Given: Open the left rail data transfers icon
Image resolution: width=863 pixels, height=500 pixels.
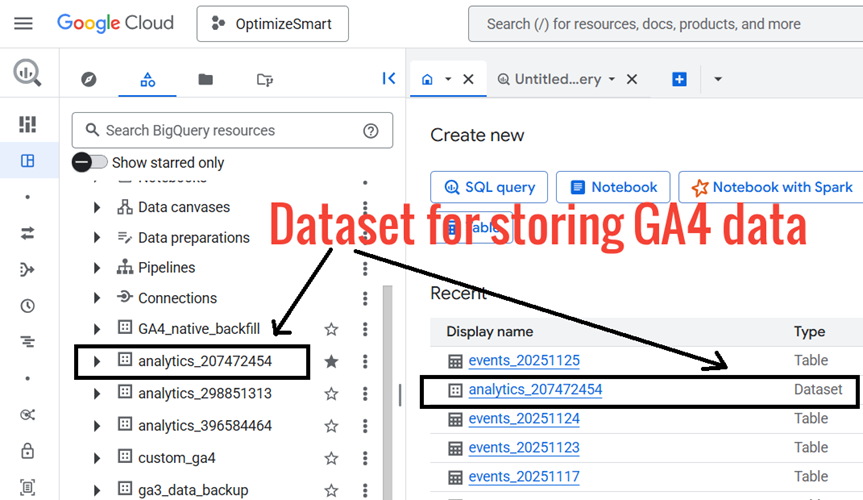Looking at the screenshot, I should point(28,233).
